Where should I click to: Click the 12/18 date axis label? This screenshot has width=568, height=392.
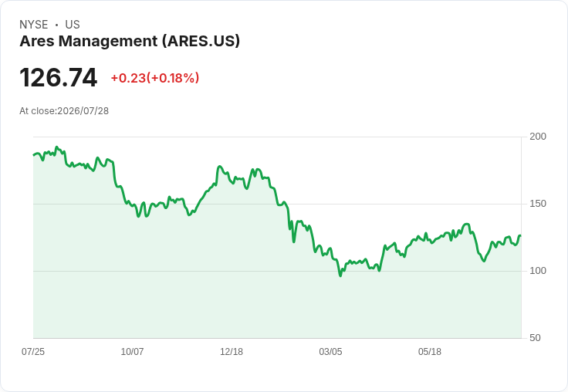tap(232, 351)
